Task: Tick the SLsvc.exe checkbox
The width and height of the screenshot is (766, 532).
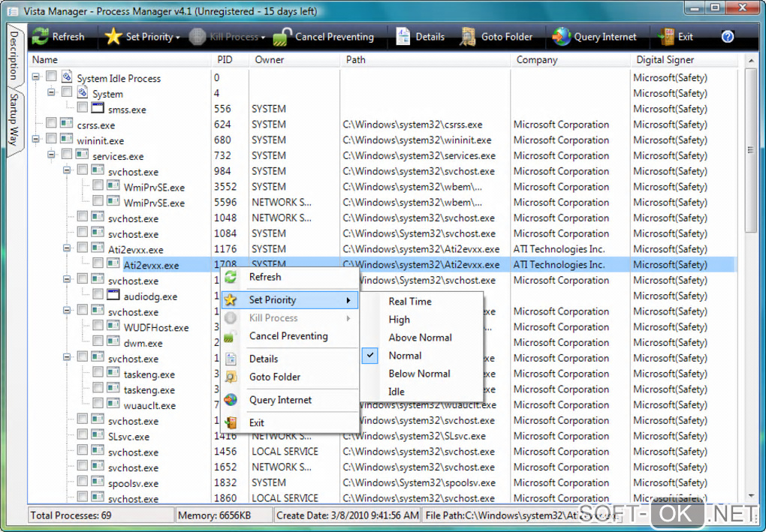Action: 83,434
